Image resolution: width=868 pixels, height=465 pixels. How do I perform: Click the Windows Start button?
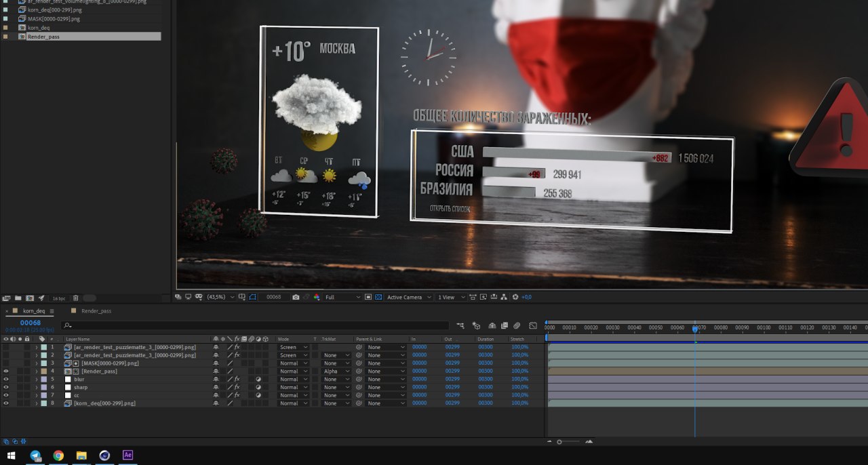coord(12,456)
